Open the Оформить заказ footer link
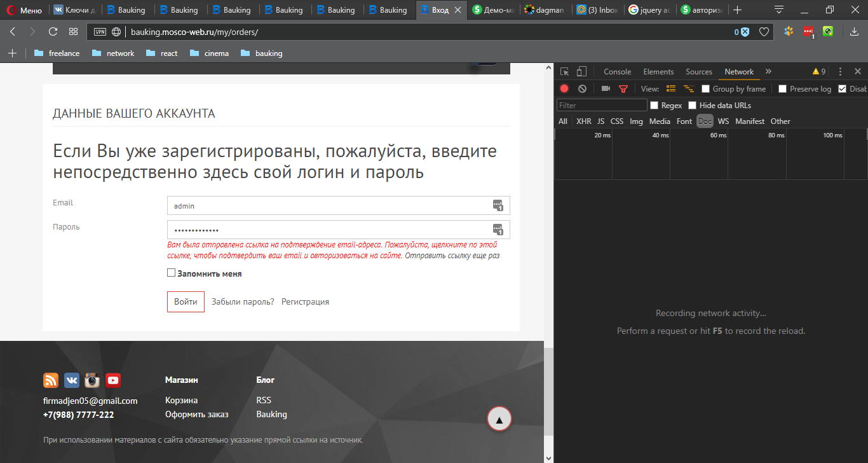The height and width of the screenshot is (463, 868). point(196,415)
